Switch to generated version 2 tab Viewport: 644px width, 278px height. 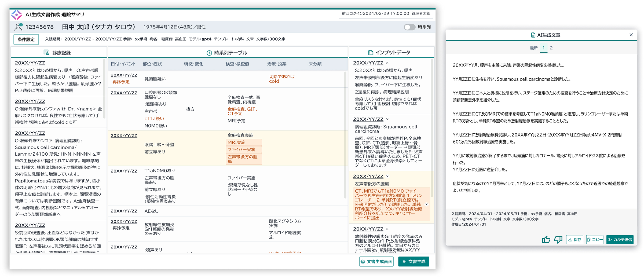pyautogui.click(x=551, y=48)
